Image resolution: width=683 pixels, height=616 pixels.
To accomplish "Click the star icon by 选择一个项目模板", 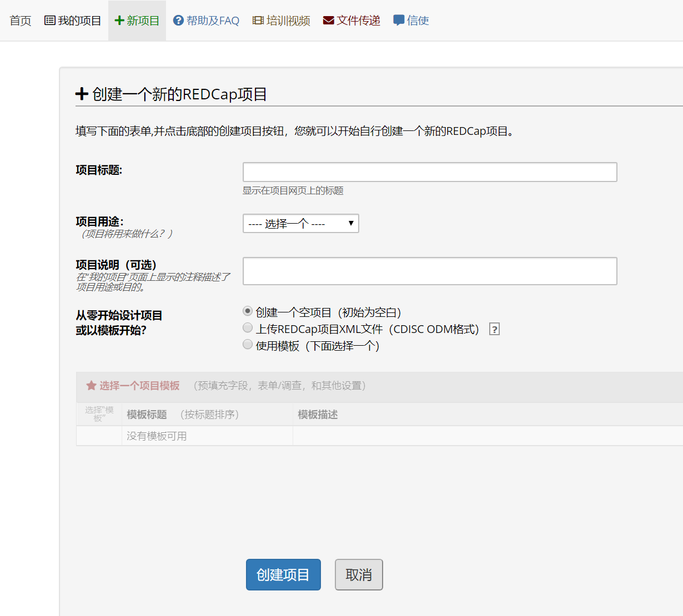I will [92, 385].
